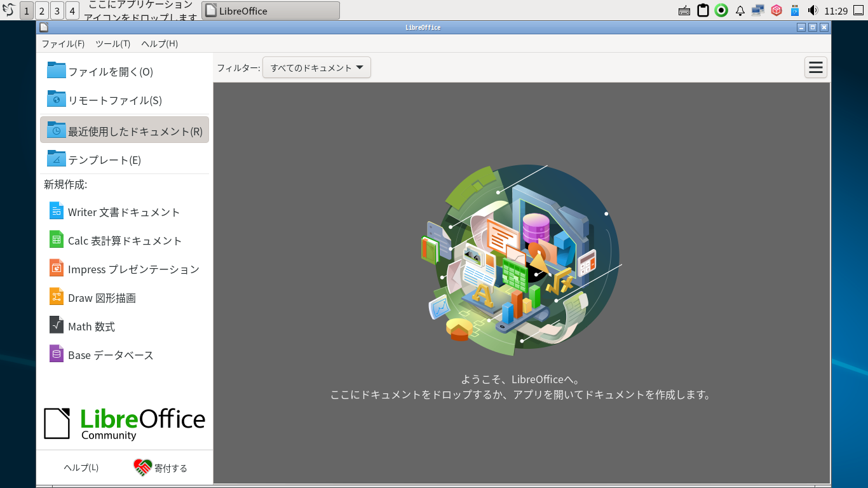Click the ヘルプ(L) button at sidebar bottom
868x488 pixels.
[81, 468]
